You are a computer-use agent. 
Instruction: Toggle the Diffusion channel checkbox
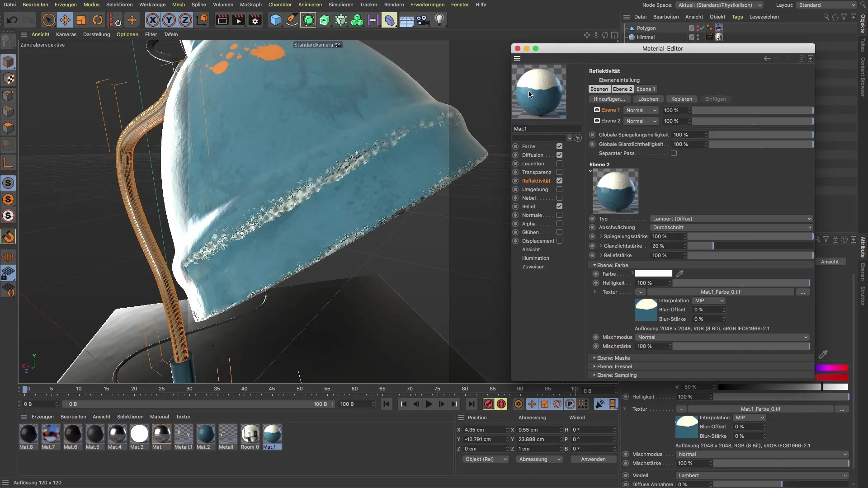(x=559, y=155)
